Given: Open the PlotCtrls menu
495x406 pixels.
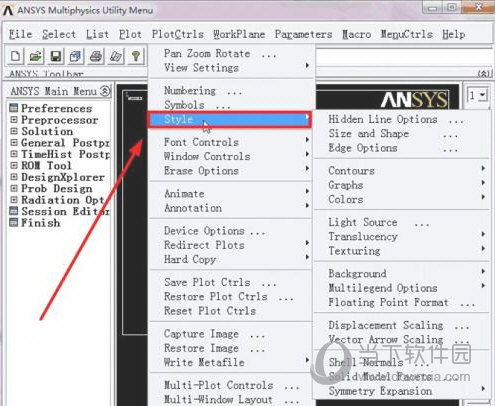Looking at the screenshot, I should pos(178,34).
